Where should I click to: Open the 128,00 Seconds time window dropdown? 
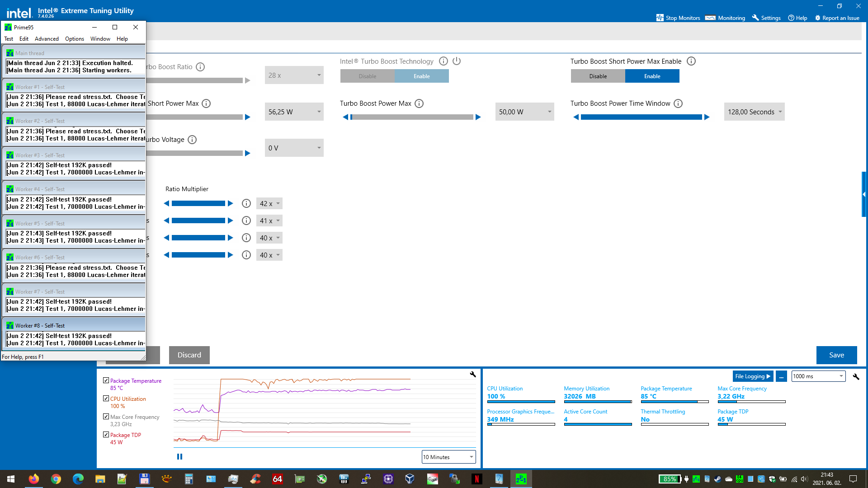(755, 112)
